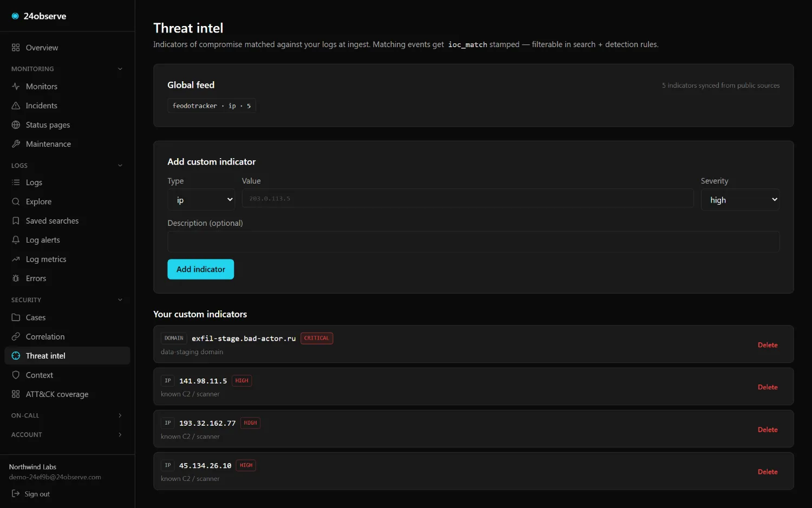Click the Incidents warning triangle icon
This screenshot has width=812, height=508.
tap(16, 106)
